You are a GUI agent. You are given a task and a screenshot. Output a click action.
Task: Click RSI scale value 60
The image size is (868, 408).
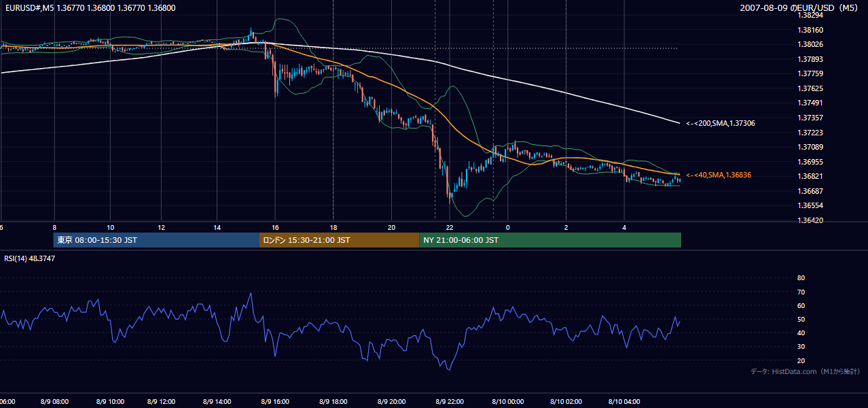(801, 305)
